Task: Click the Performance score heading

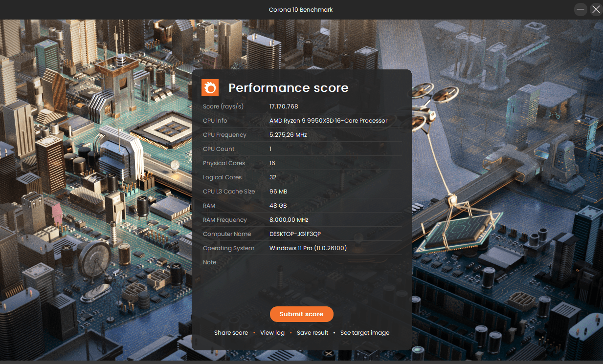Action: pos(289,88)
